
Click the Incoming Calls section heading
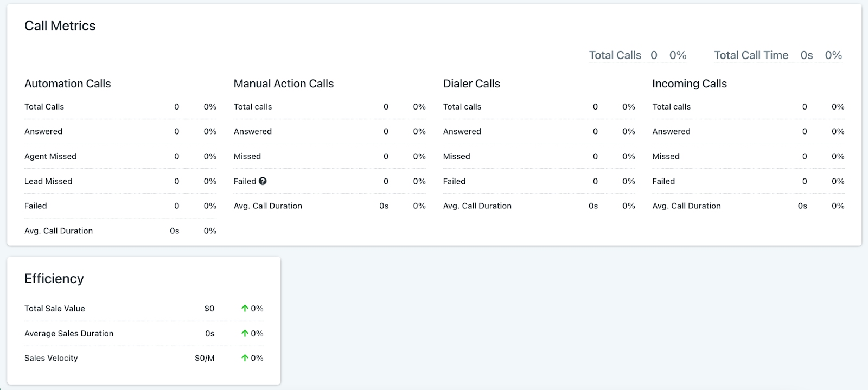pos(689,84)
